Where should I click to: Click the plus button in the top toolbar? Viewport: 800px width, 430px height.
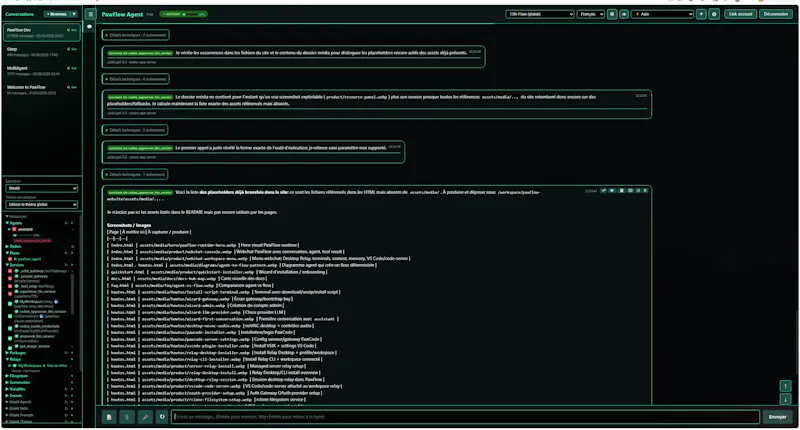[701, 14]
